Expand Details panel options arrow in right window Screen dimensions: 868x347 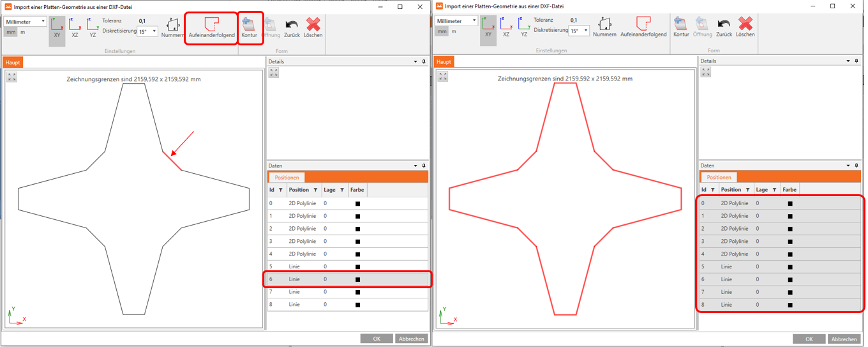(848, 61)
